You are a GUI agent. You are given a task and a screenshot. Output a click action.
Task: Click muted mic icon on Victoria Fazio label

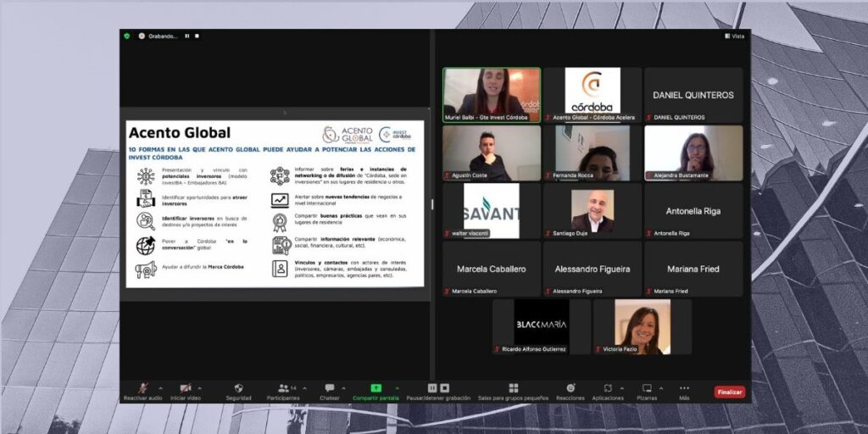point(598,349)
